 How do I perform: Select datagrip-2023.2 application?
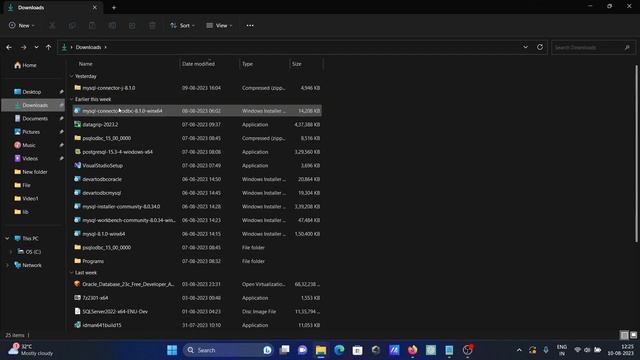click(x=197, y=124)
